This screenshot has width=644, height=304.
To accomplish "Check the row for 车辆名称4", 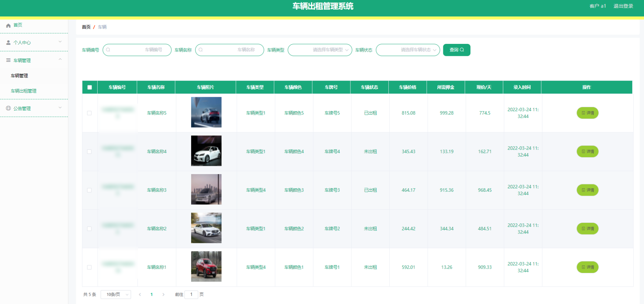I will pyautogui.click(x=89, y=152).
